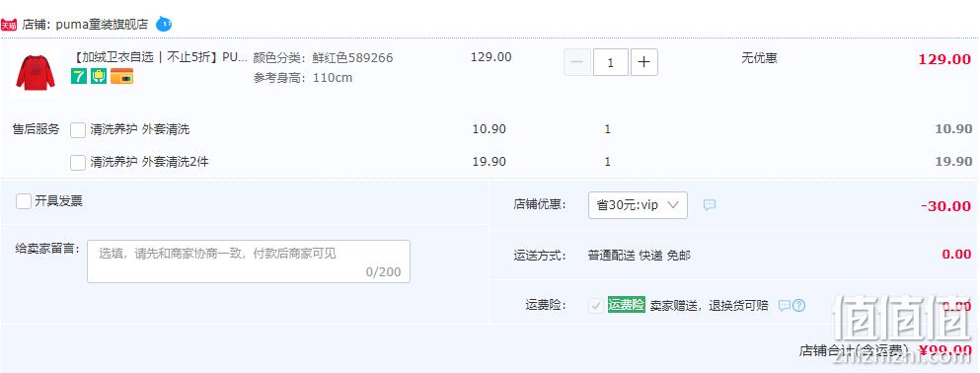The height and width of the screenshot is (373, 980).
Task: Click the Tmall logo icon beside store name
Action: [9, 25]
